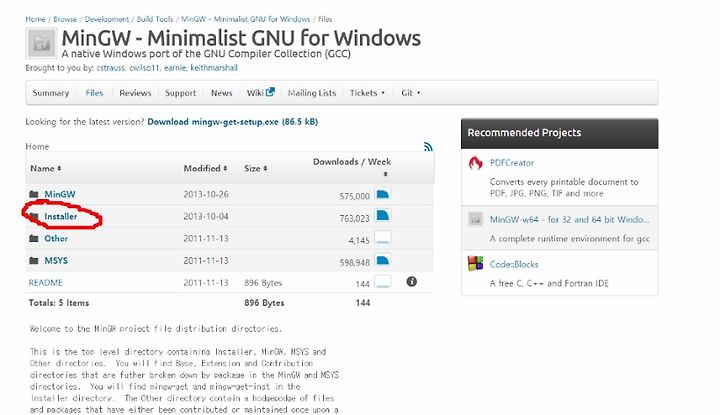
Task: Click the Other folder icon
Action: tap(34, 238)
